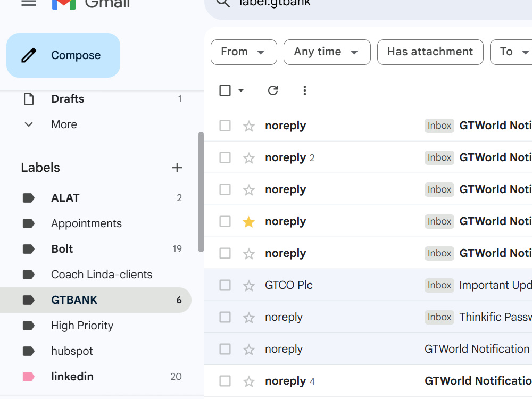The image size is (532, 399).
Task: Check the fifth noreply email checkbox
Action: 225,253
